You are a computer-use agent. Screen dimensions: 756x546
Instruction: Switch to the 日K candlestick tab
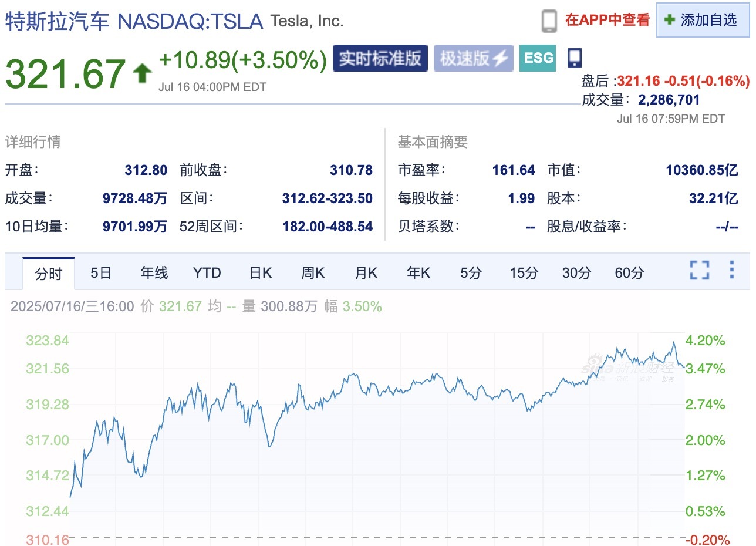(261, 272)
